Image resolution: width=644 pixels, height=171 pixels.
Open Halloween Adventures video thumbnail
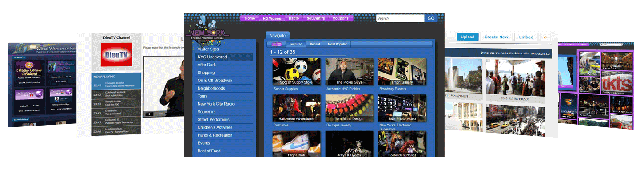296,108
